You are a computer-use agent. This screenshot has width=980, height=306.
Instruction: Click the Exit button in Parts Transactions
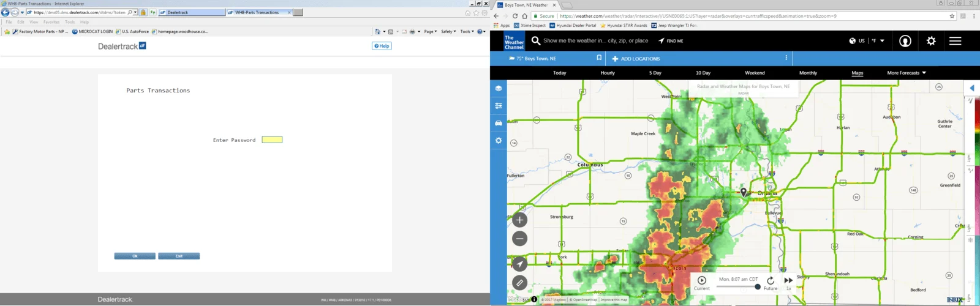179,256
